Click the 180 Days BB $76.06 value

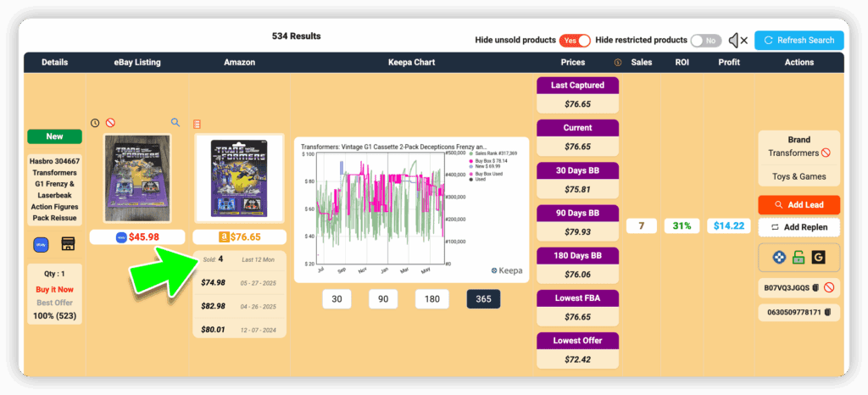[x=577, y=275]
